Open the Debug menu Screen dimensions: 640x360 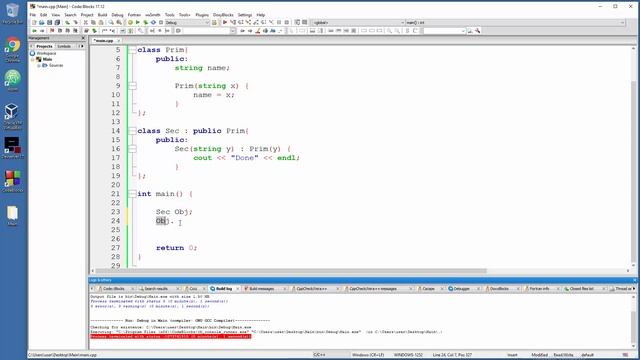tap(117, 15)
